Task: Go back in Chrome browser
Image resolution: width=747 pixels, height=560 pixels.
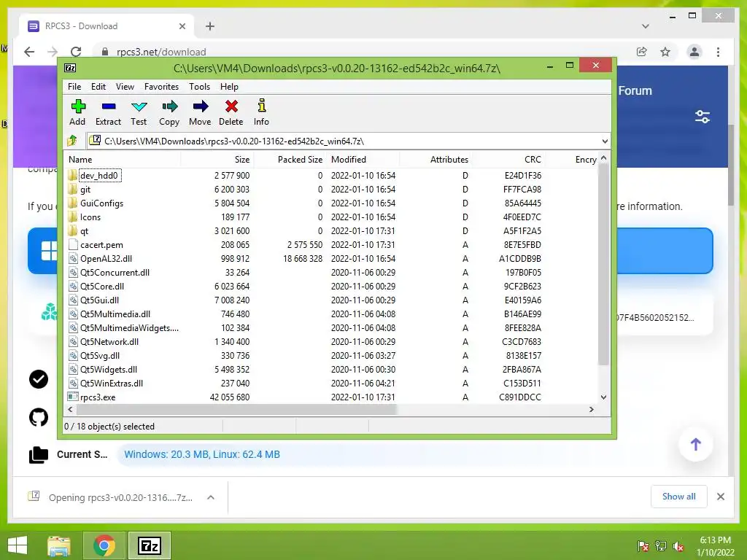Action: coord(29,52)
